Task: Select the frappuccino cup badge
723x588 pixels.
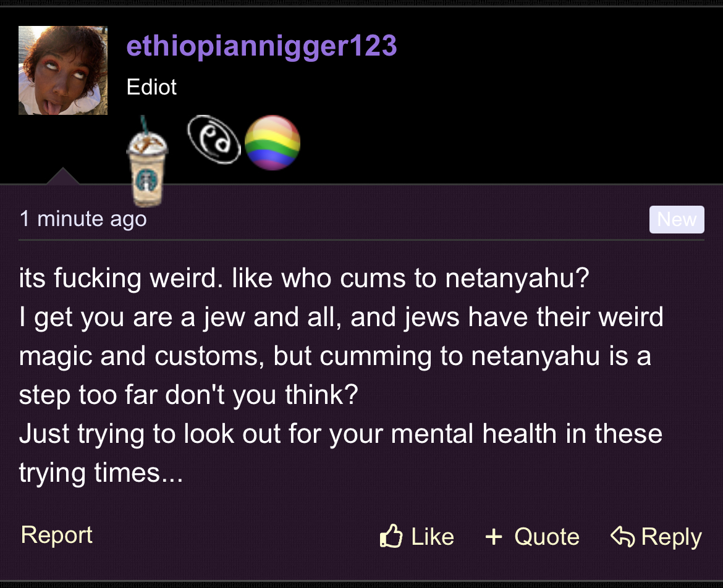Action: pos(147,161)
